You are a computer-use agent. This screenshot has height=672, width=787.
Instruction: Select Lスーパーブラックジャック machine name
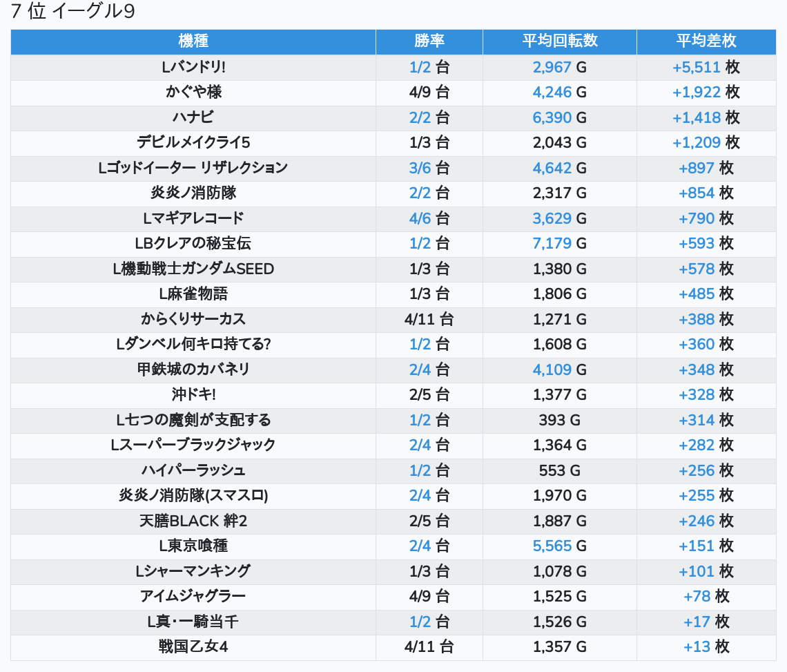tap(193, 445)
